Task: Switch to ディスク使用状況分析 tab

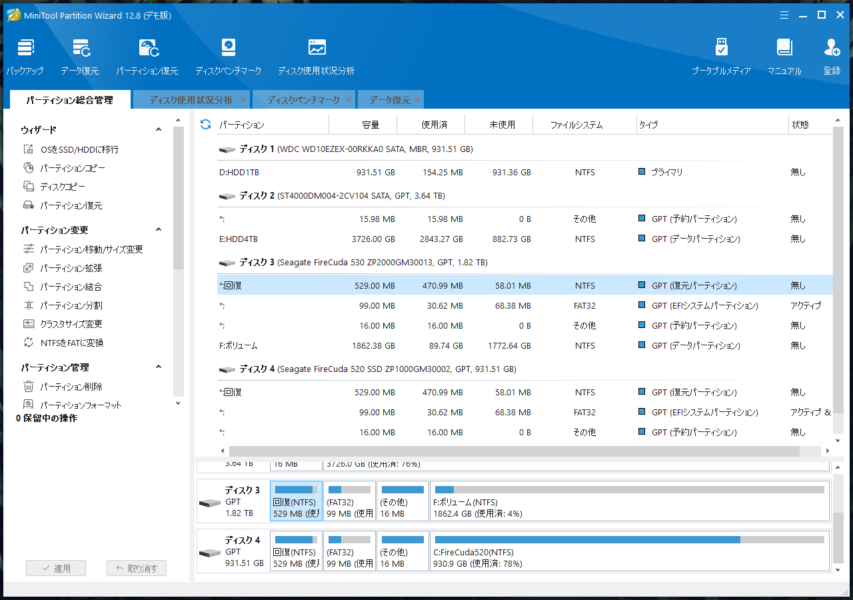Action: [x=190, y=100]
